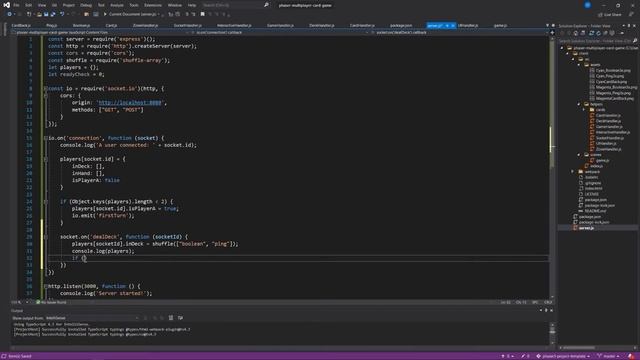Open the Project menu
Image resolution: width=640 pixels, height=360 pixels.
69,5
